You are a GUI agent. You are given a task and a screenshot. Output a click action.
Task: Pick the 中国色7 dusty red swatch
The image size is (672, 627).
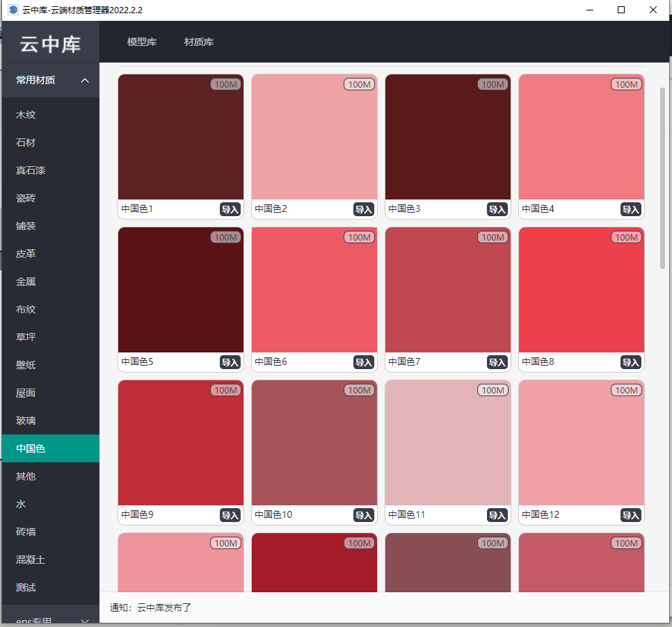tap(448, 290)
